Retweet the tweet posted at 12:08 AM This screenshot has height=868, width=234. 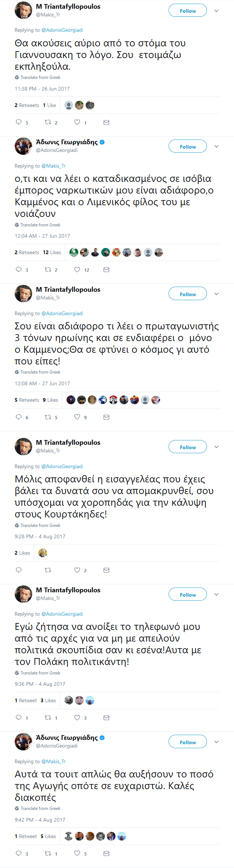(x=48, y=417)
